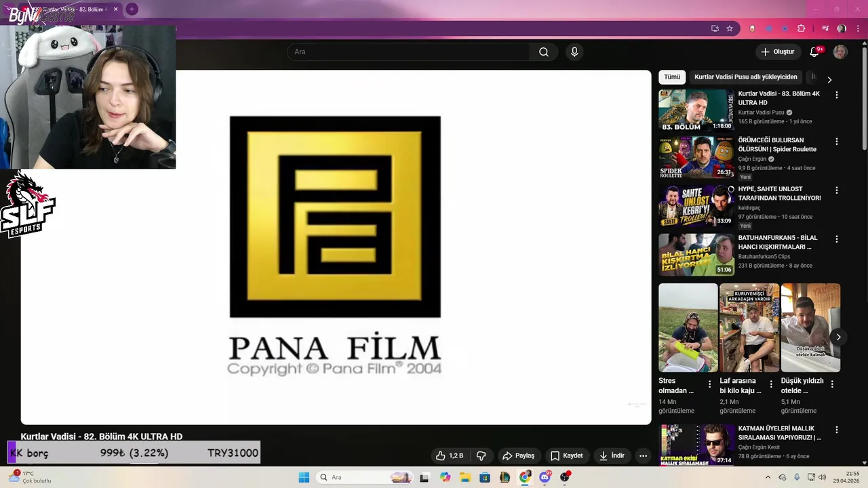Start voice search with microphone icon

(574, 52)
